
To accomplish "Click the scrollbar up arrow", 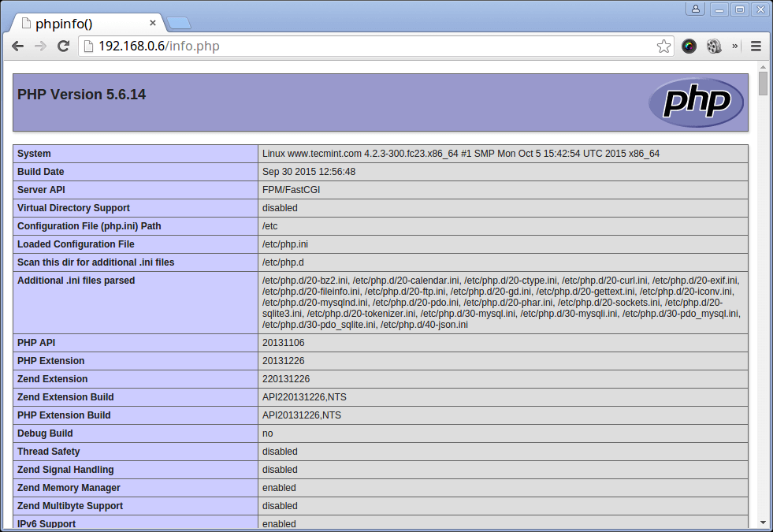I will click(763, 65).
